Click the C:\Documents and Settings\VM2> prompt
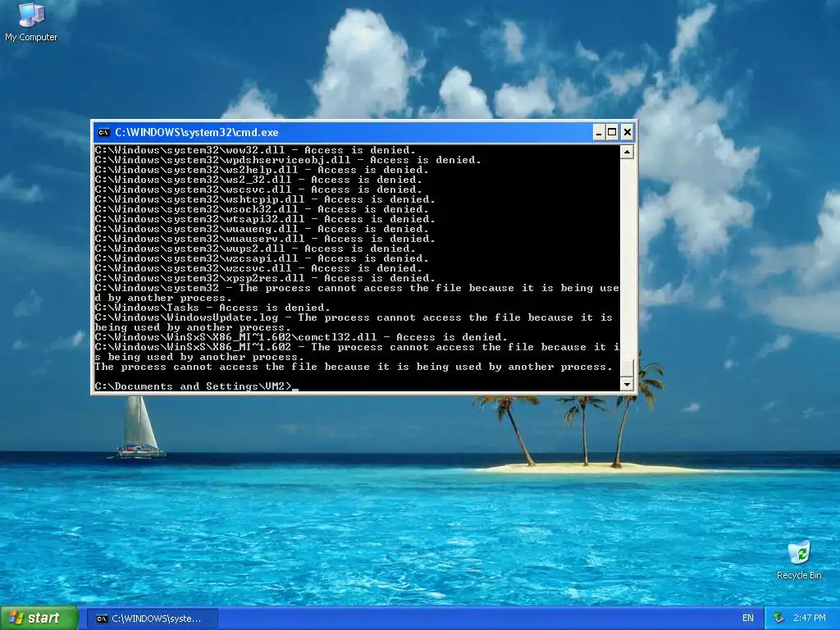 (194, 387)
